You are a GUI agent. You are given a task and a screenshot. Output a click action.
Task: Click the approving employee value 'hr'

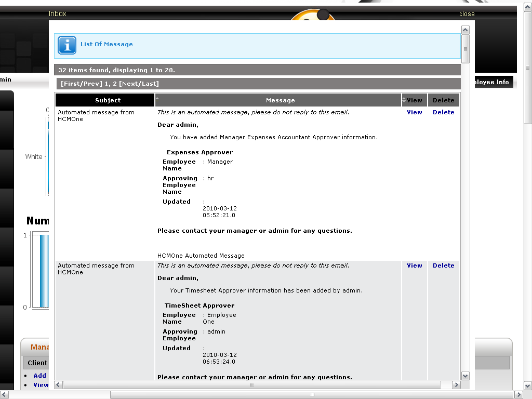210,178
